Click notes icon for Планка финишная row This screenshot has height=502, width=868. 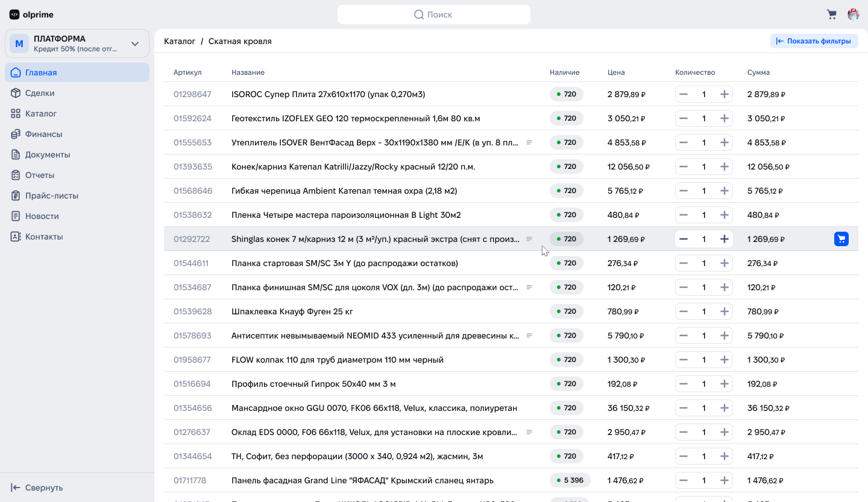point(529,287)
